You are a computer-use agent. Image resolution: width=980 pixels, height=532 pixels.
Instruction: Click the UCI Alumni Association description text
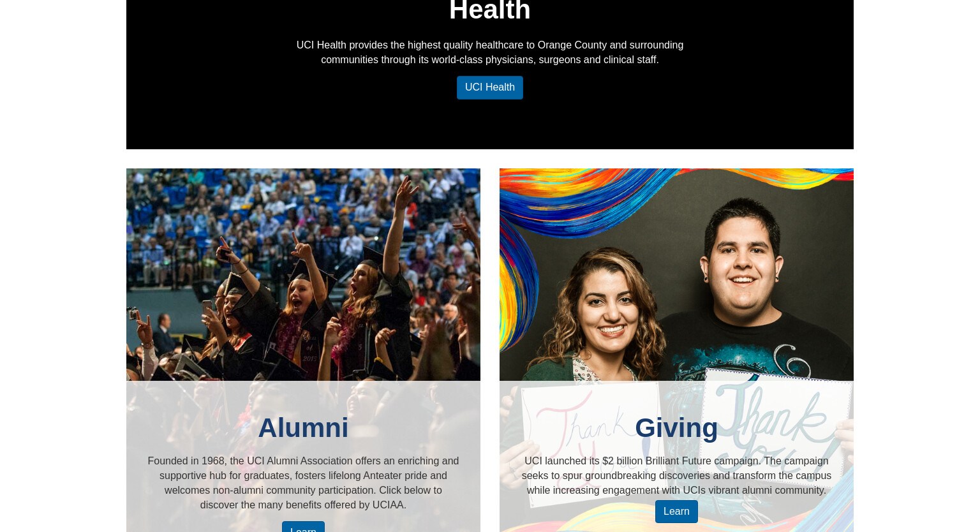(303, 483)
